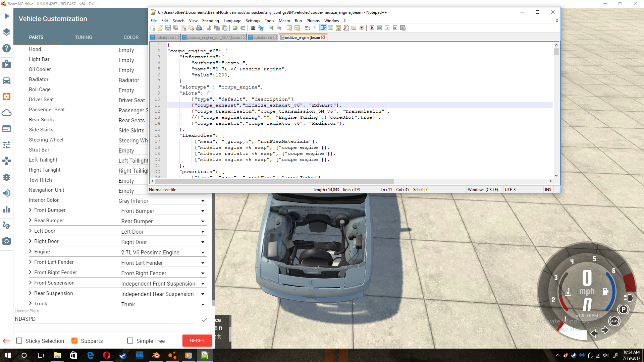Click the Undo arrow in Notepad++ toolbar

tap(235, 28)
